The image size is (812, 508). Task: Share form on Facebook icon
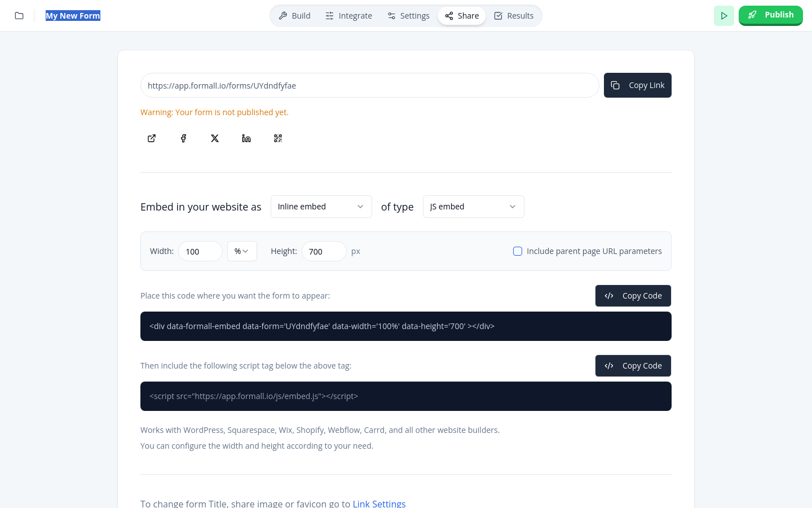[183, 138]
